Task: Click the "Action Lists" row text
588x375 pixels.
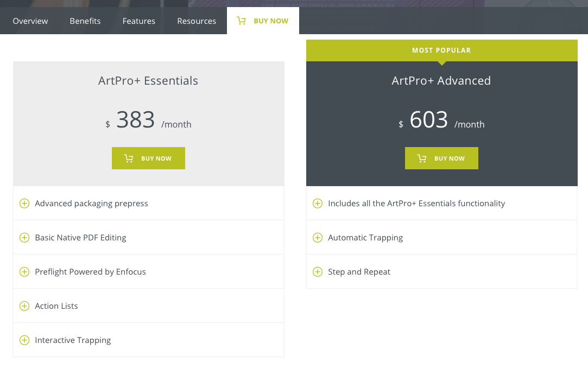Action: (56, 306)
